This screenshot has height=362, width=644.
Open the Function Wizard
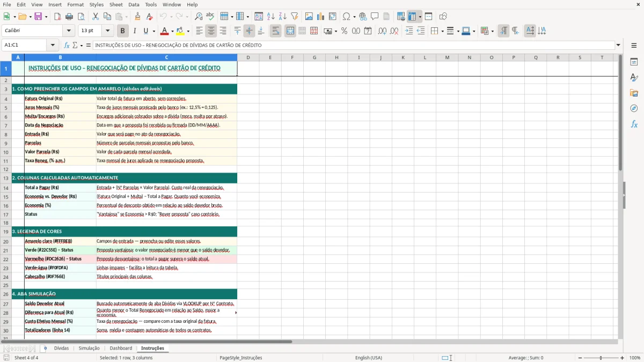coord(67,45)
